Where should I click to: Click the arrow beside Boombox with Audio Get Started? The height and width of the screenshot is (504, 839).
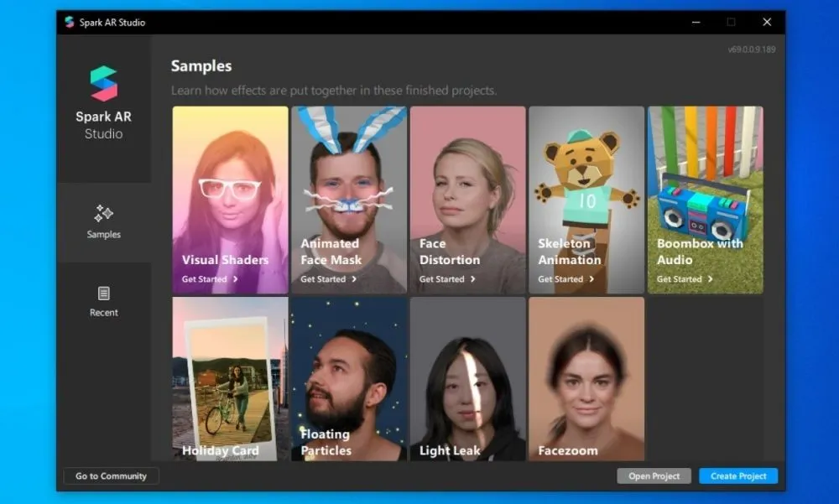pos(711,279)
